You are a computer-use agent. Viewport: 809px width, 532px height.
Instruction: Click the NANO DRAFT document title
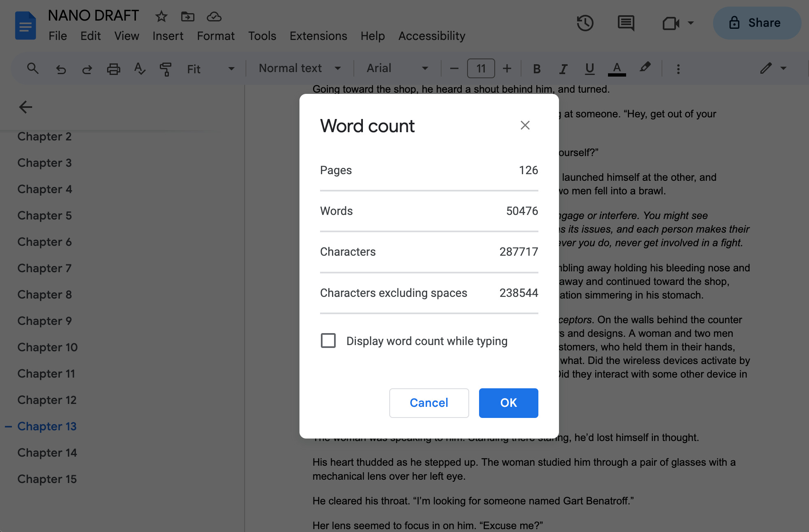(x=93, y=16)
